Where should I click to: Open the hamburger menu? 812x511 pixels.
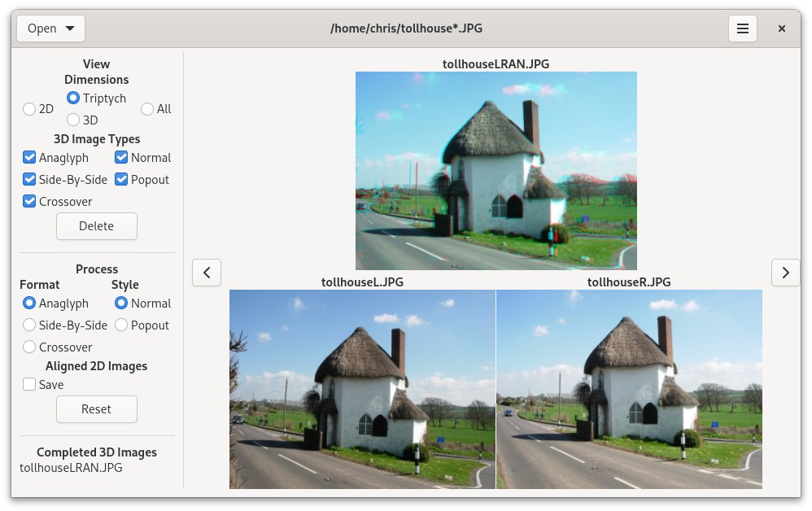point(743,28)
